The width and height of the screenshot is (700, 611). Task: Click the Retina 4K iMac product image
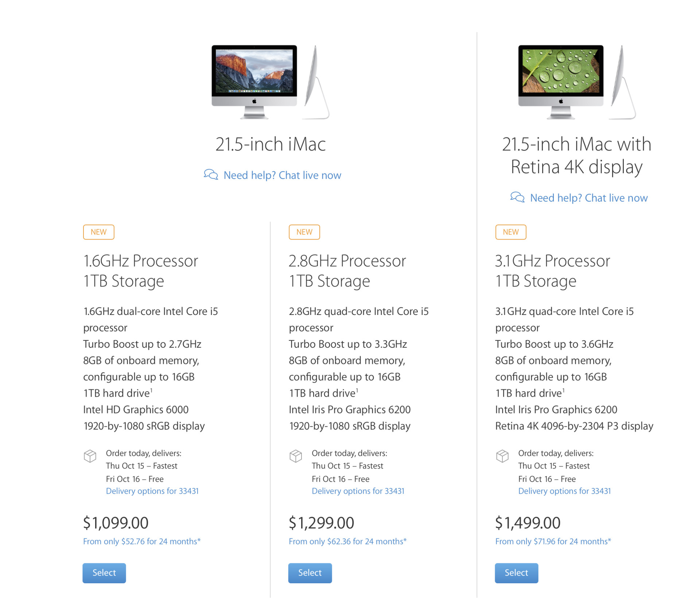point(576,82)
